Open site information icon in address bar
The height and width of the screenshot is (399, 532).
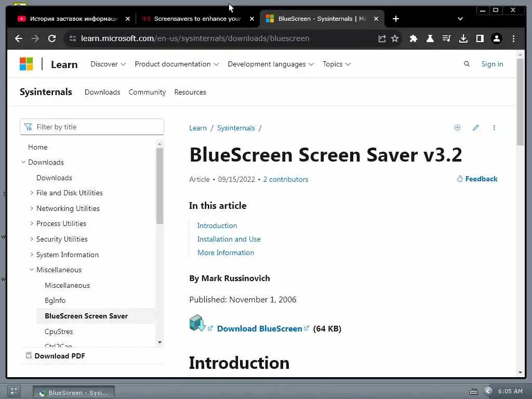click(73, 38)
